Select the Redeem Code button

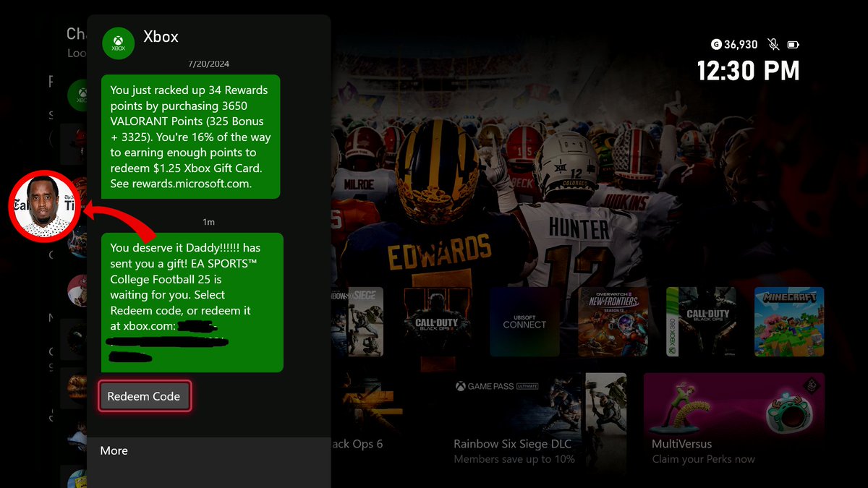point(144,396)
